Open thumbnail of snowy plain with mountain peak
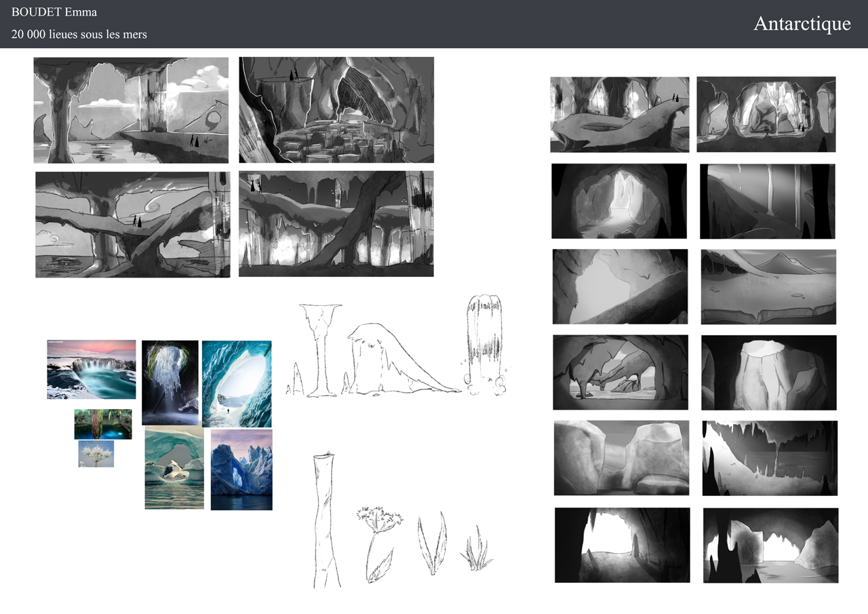Viewport: 868px width, 614px height. point(768,287)
